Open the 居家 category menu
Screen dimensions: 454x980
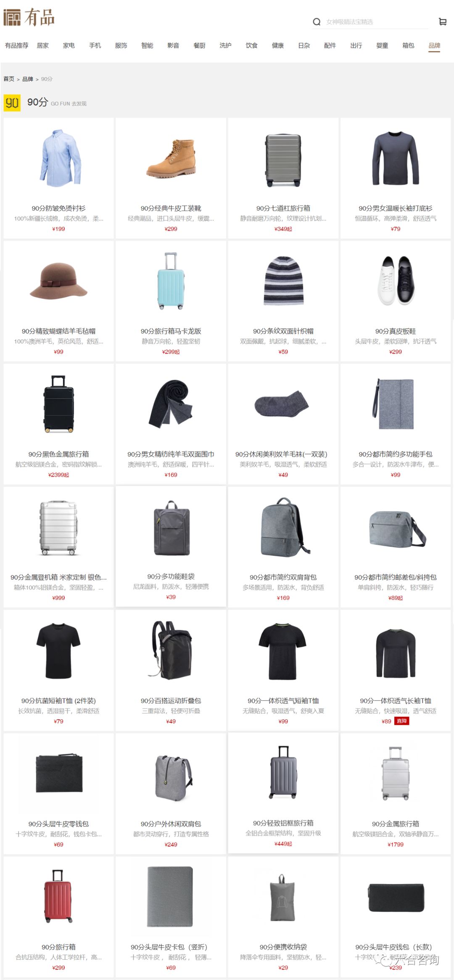pyautogui.click(x=43, y=45)
